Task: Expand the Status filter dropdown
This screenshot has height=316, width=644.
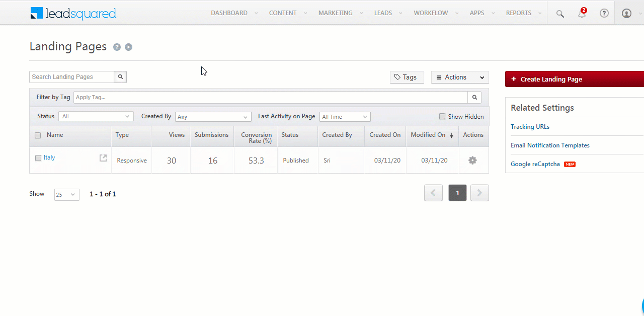Action: (x=96, y=117)
